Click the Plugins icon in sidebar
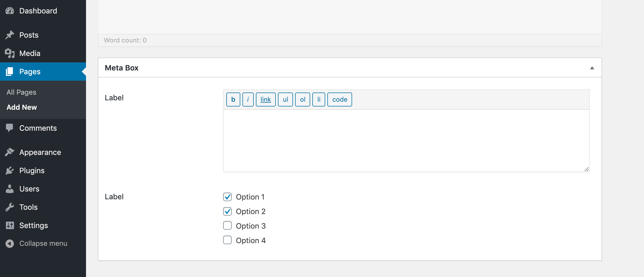This screenshot has width=644, height=277. point(10,170)
